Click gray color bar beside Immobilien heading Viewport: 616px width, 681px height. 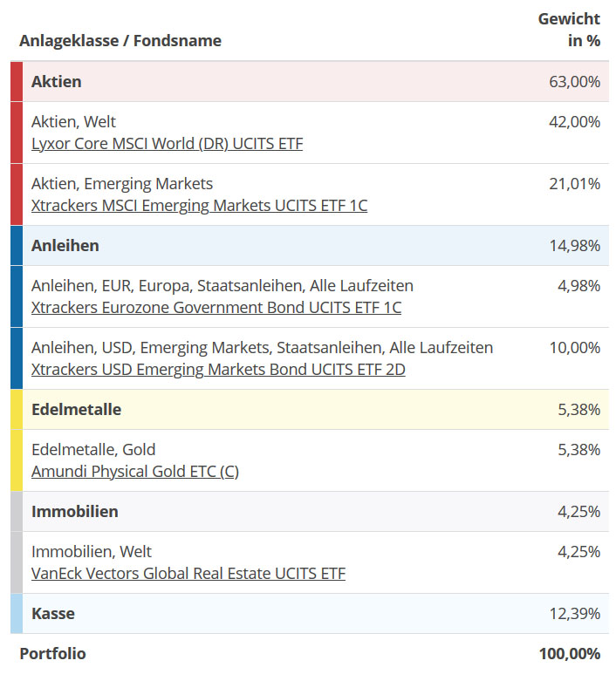[17, 512]
